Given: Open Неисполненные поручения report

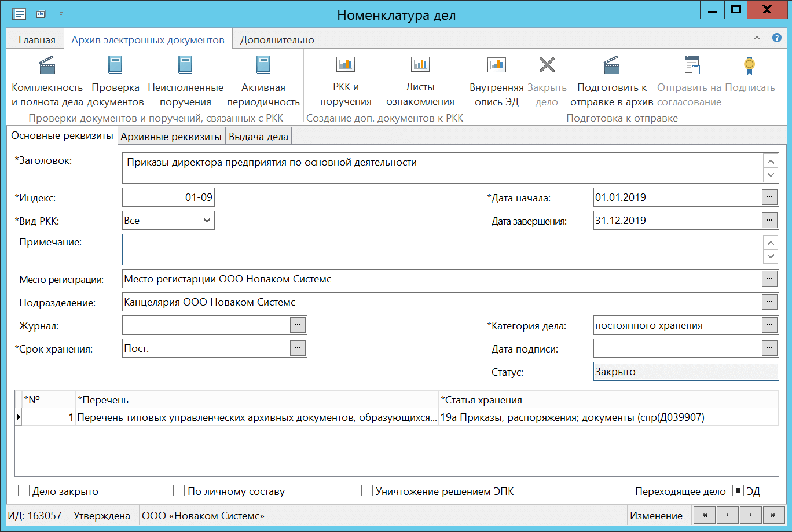Looking at the screenshot, I should tap(185, 82).
